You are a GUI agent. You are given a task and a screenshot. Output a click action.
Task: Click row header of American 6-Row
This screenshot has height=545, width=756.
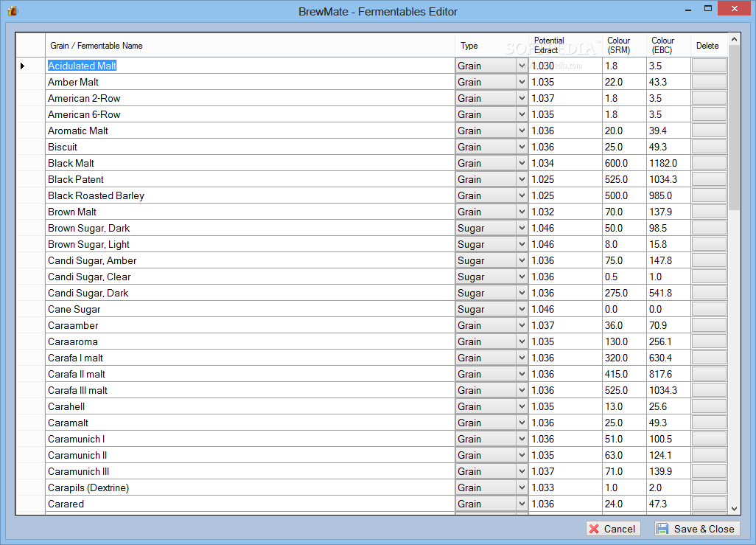[30, 114]
